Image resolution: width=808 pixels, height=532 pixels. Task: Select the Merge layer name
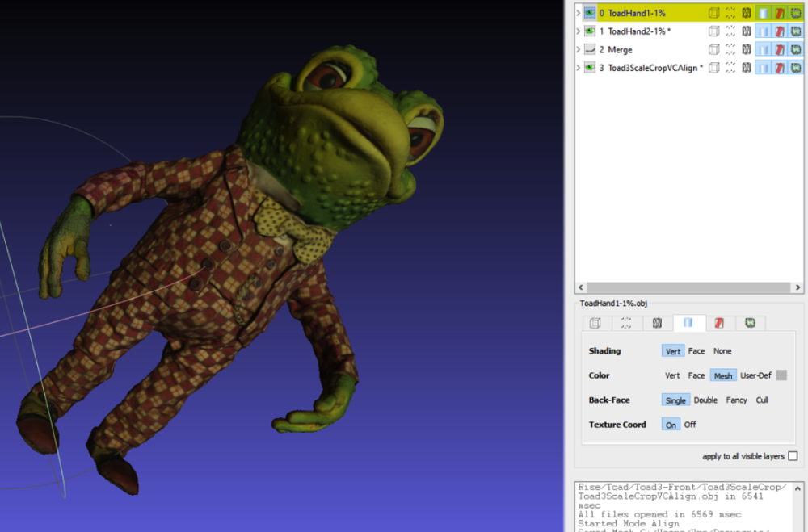coord(620,49)
